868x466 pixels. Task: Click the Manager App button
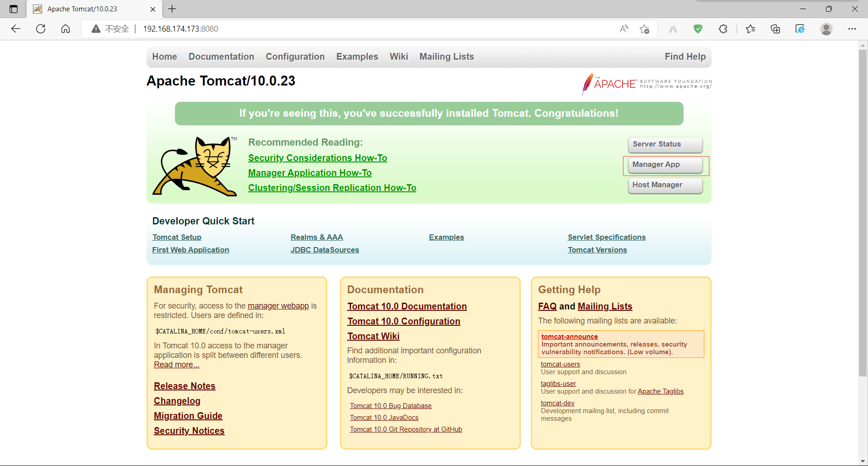point(665,165)
